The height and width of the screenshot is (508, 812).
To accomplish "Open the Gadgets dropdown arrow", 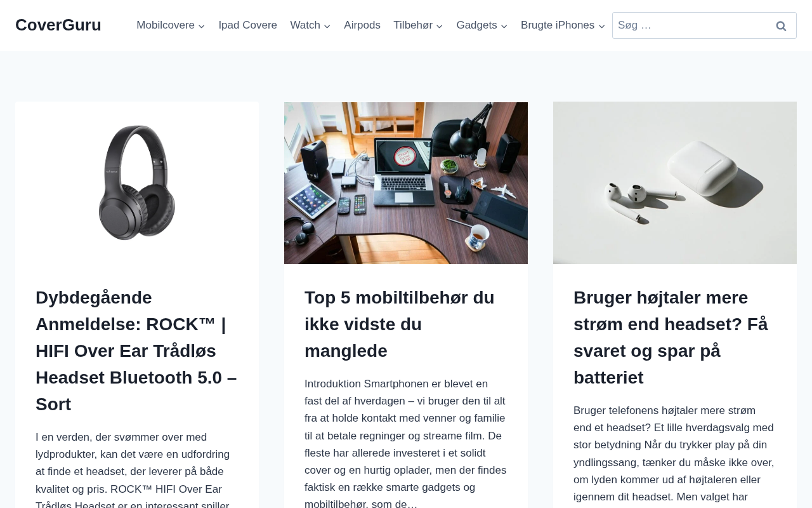I will click(504, 26).
